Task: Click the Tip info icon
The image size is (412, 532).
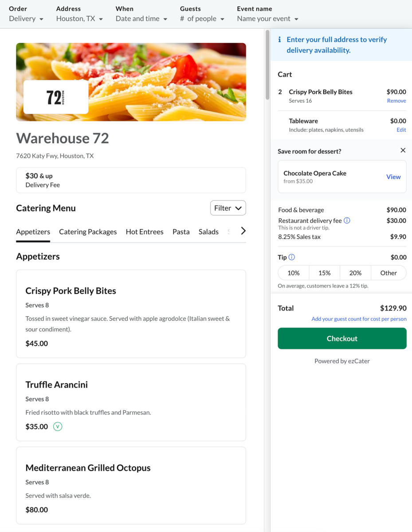Action: [291, 257]
